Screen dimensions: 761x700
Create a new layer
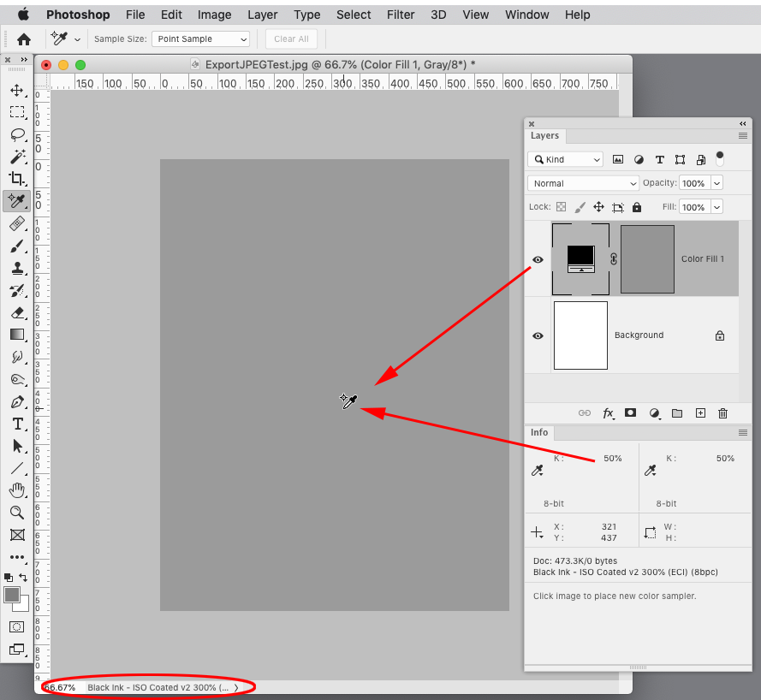[x=700, y=413]
